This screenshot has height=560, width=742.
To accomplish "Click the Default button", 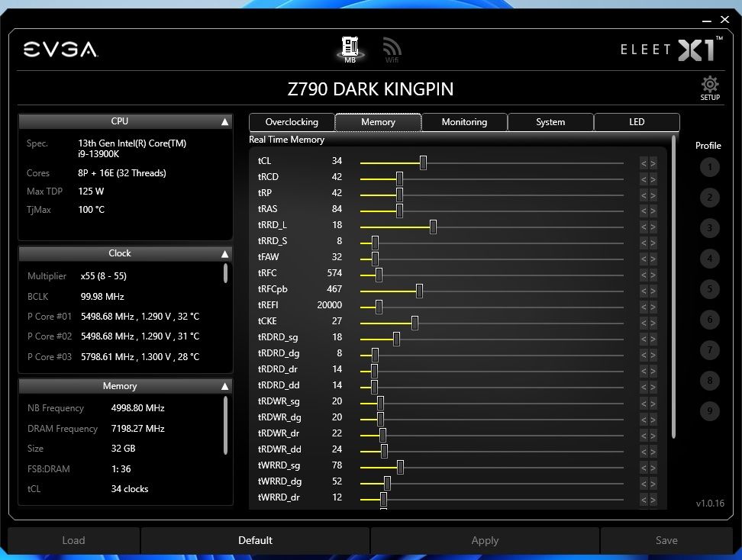I will click(255, 540).
